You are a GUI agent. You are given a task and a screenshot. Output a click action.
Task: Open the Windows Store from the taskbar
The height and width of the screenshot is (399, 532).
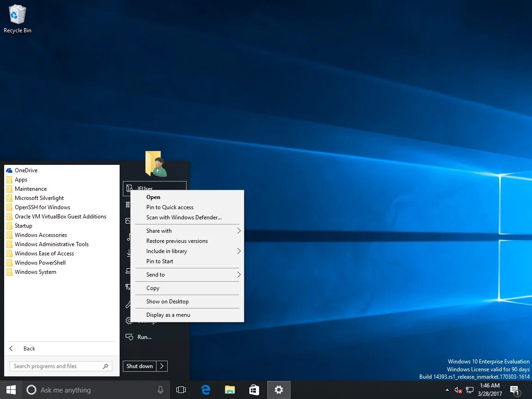click(254, 390)
